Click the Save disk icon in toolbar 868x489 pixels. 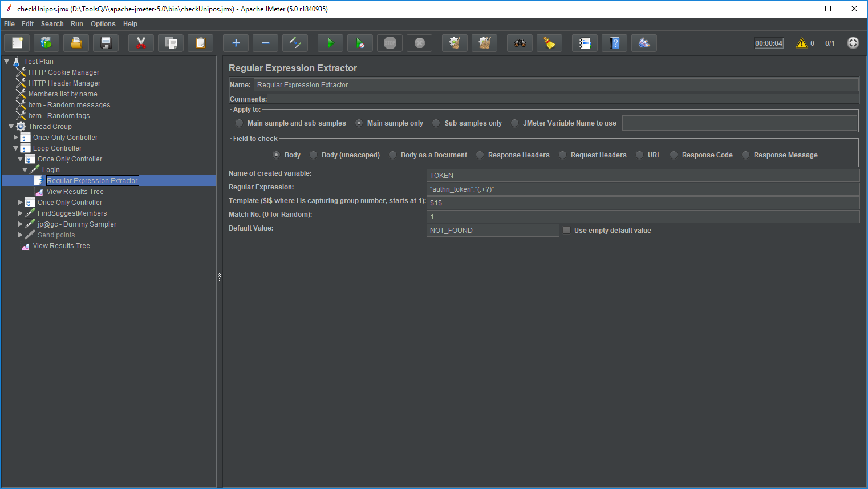click(106, 43)
